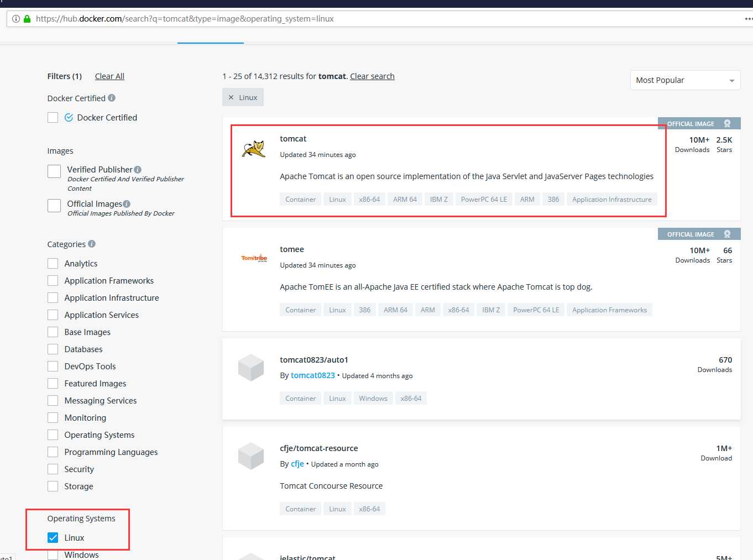Click 1M+ Download count on cfje/tomcat-resource

pyautogui.click(x=717, y=453)
